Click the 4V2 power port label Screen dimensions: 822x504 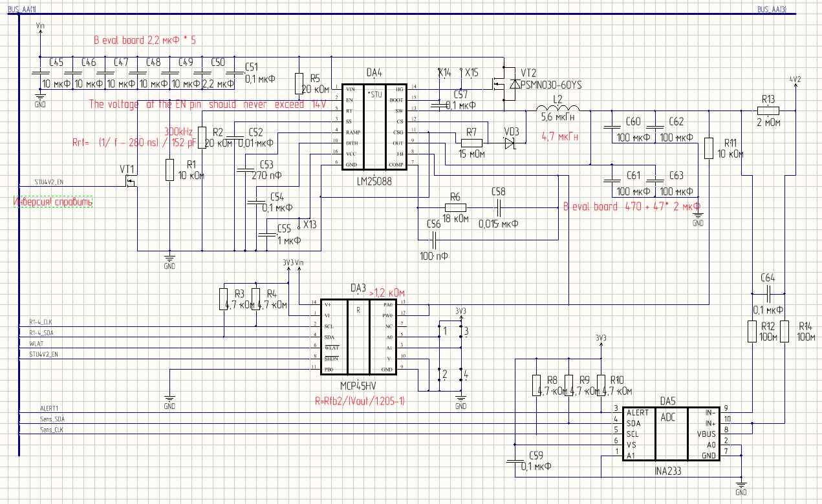coord(795,79)
